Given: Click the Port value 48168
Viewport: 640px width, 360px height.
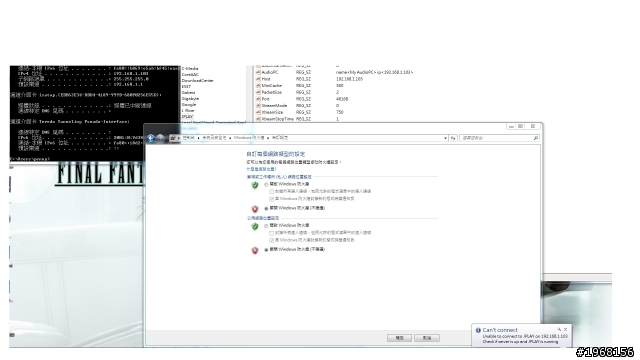Looking at the screenshot, I should 342,99.
